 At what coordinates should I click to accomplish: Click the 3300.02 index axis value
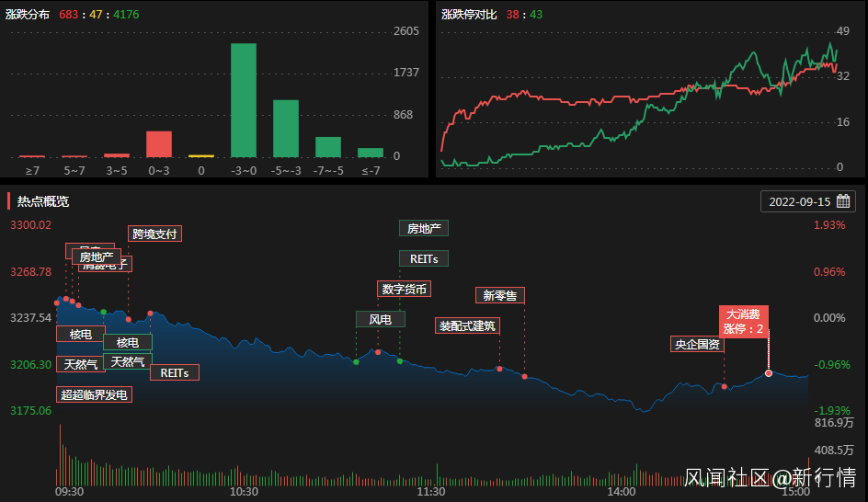[30, 224]
